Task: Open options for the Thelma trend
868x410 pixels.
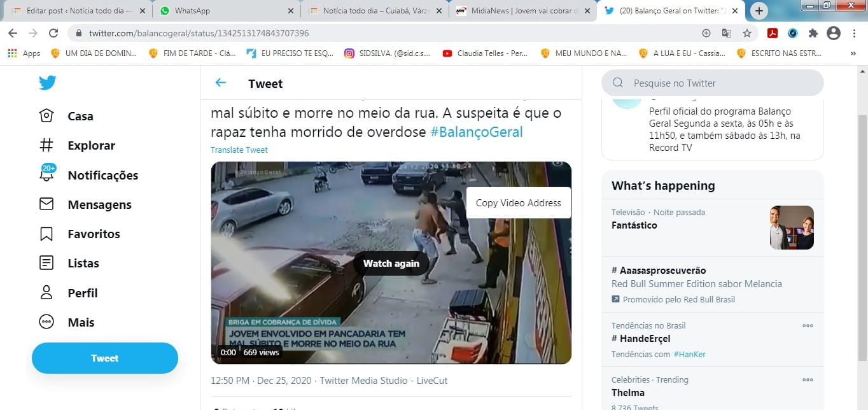Action: tap(808, 379)
